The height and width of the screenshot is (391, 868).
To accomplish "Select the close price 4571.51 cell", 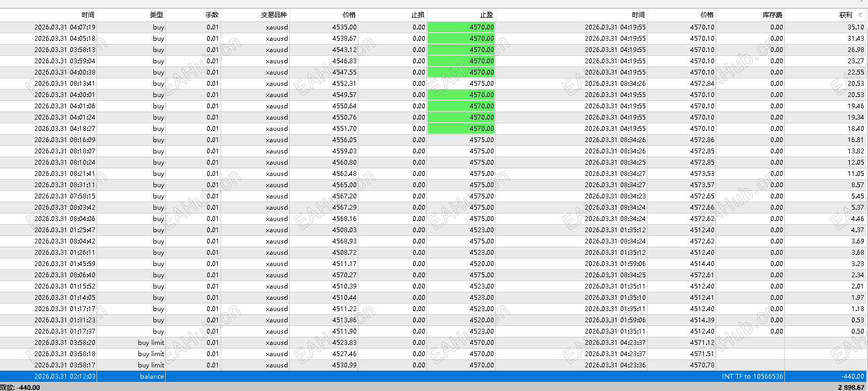I will [x=702, y=354].
